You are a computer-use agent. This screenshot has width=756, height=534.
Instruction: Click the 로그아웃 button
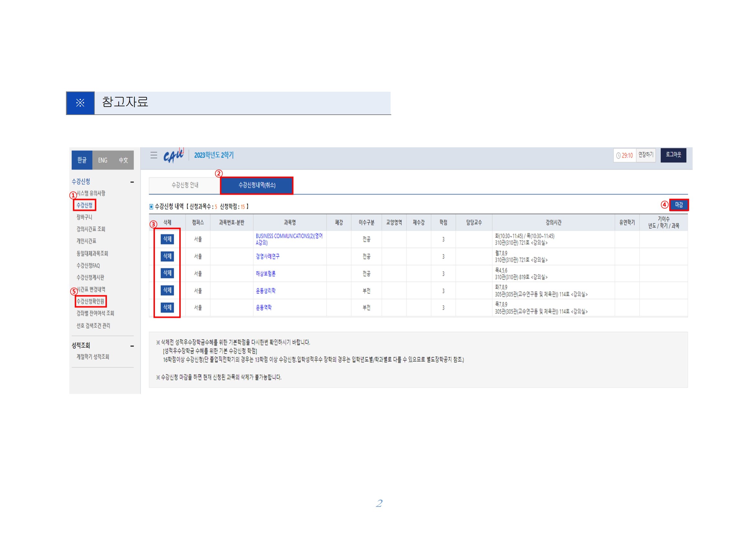pyautogui.click(x=673, y=155)
